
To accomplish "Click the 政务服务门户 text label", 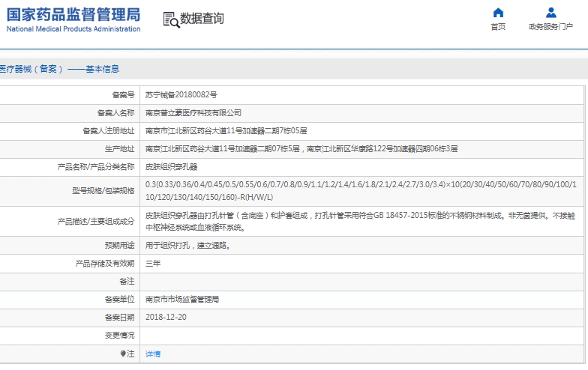I will (x=550, y=27).
